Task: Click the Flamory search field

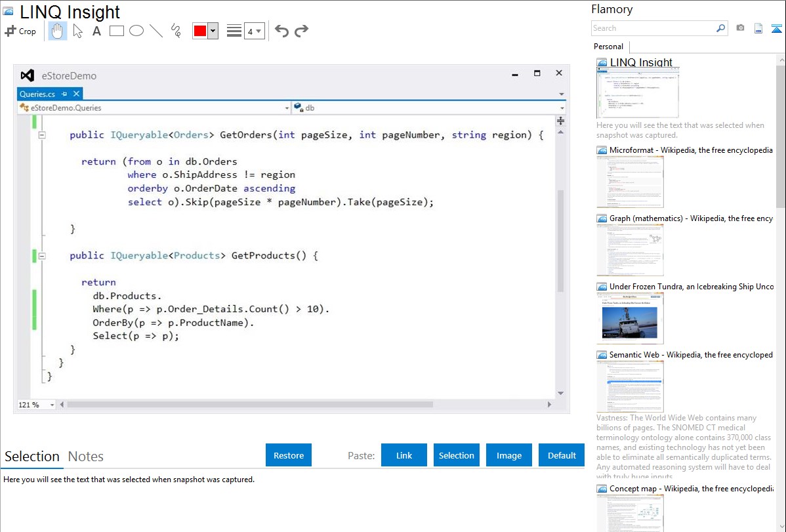Action: [x=653, y=28]
